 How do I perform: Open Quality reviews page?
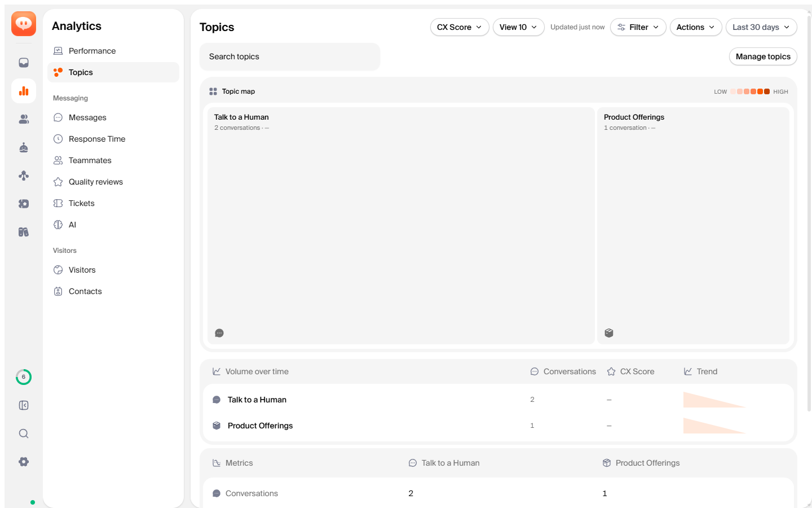[113, 182]
